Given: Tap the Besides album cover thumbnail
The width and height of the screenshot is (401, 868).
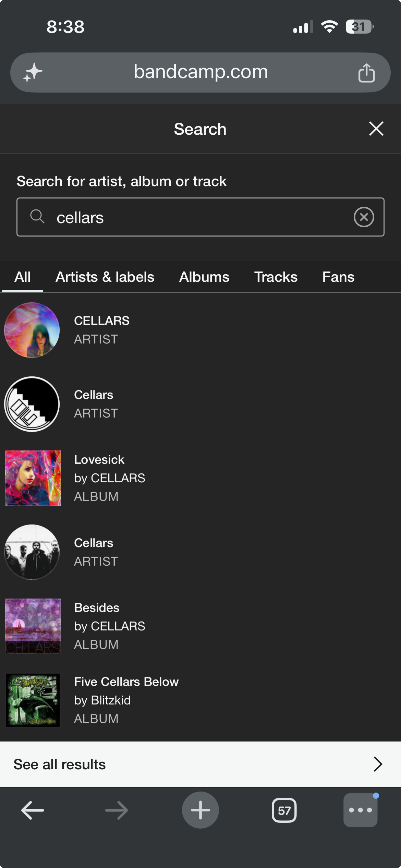Looking at the screenshot, I should 33,626.
